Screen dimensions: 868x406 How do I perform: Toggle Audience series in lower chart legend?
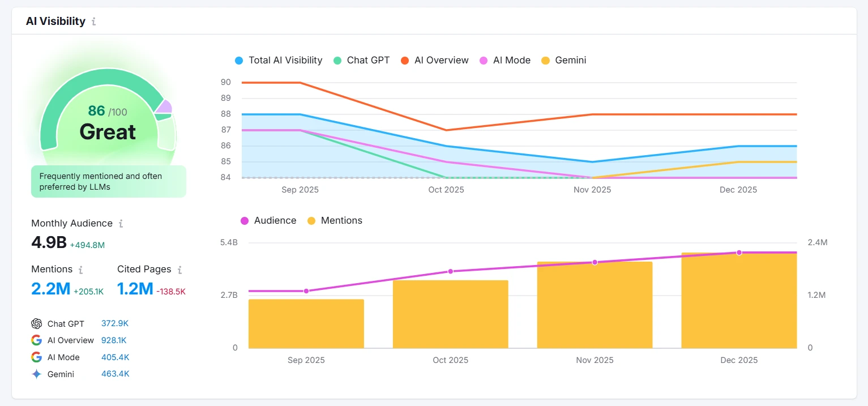coord(268,221)
